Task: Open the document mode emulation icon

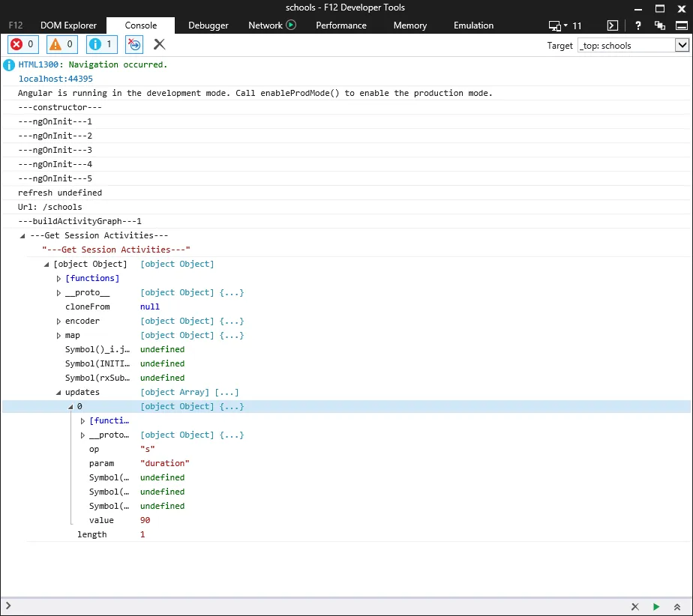Action: [556, 25]
